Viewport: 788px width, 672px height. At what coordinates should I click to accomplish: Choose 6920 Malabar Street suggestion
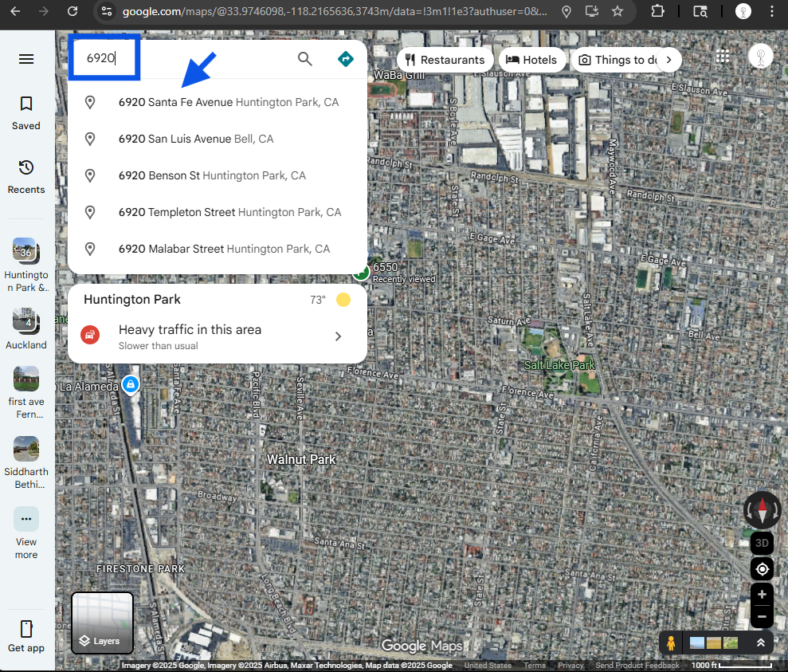click(x=223, y=249)
